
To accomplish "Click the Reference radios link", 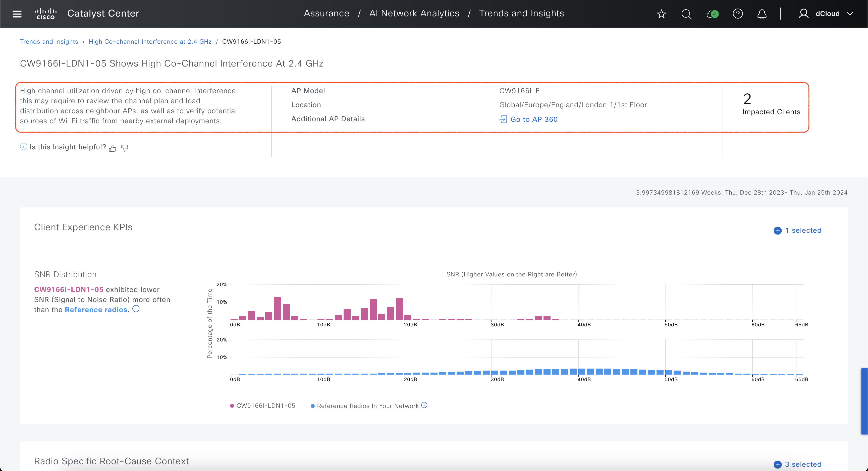I will point(96,310).
